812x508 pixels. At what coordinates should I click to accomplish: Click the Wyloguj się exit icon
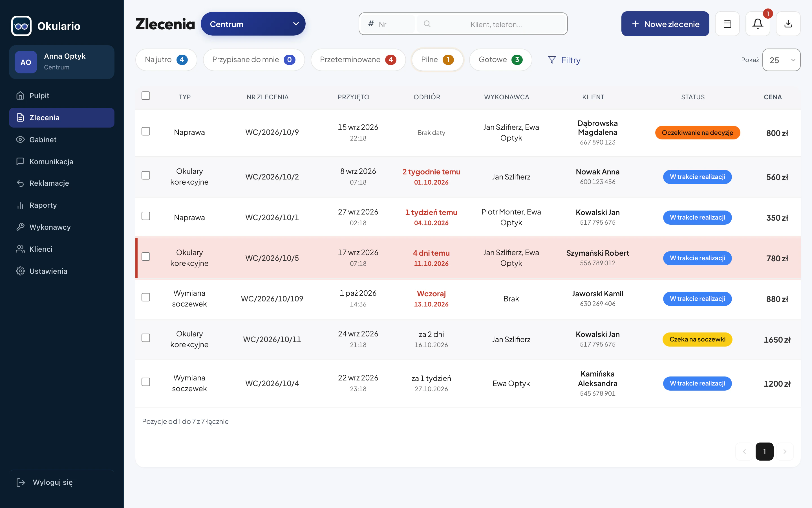coord(21,483)
